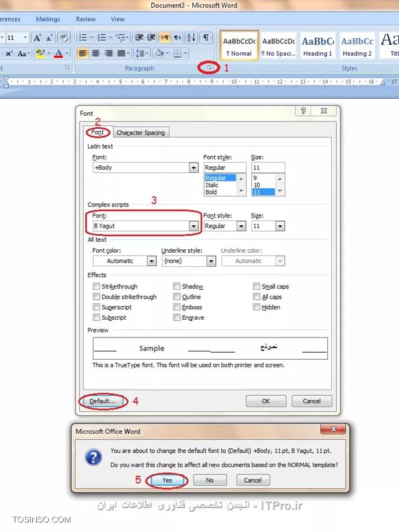Click the Decrease Indent icon
This screenshot has width=399, height=532.
tap(139, 38)
